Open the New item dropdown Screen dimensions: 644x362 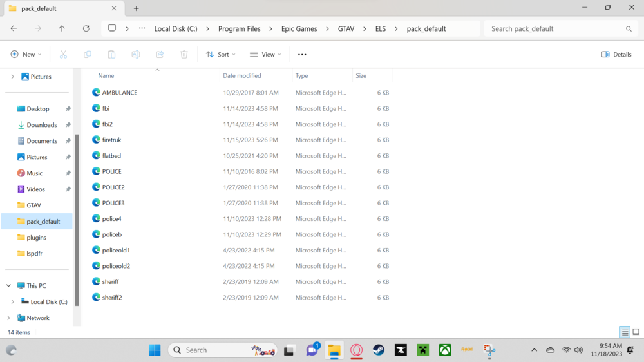(26, 54)
